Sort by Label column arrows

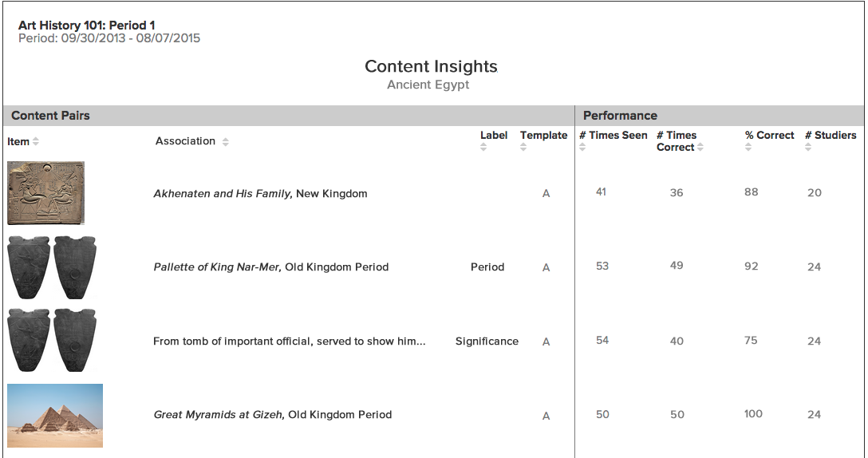(483, 148)
